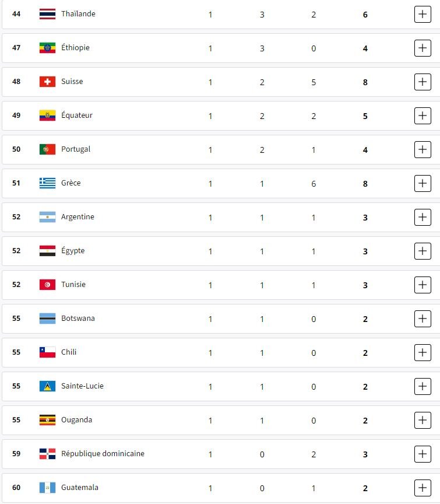The width and height of the screenshot is (440, 504).
Task: Open the Chili country name link
Action: 69,352
